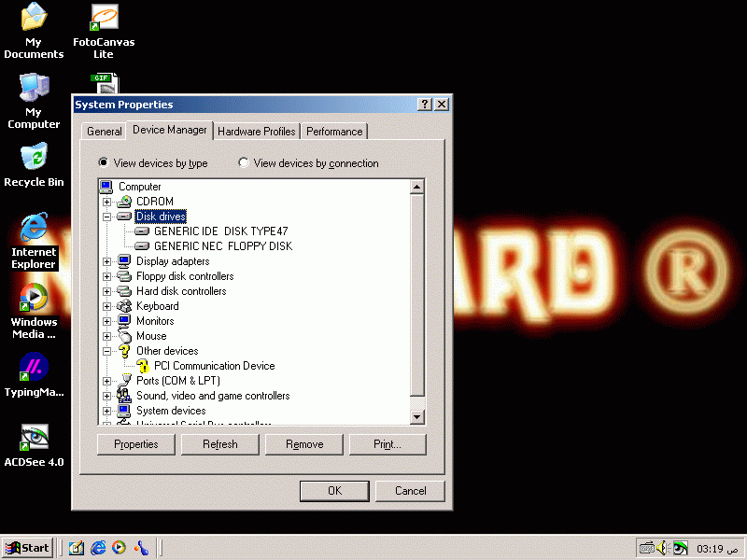Launch Windows Media Player from quick launch
The width and height of the screenshot is (747, 560).
pyautogui.click(x=120, y=548)
